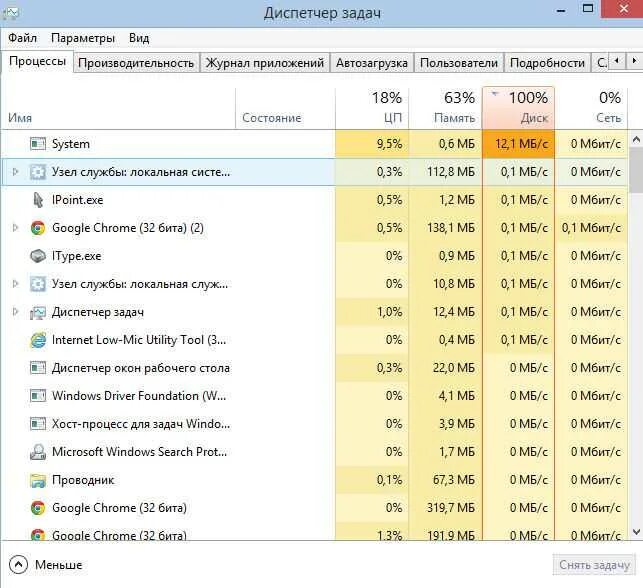
Task: Select the Microsoft Windows Search Prot... name
Action: click(x=139, y=451)
